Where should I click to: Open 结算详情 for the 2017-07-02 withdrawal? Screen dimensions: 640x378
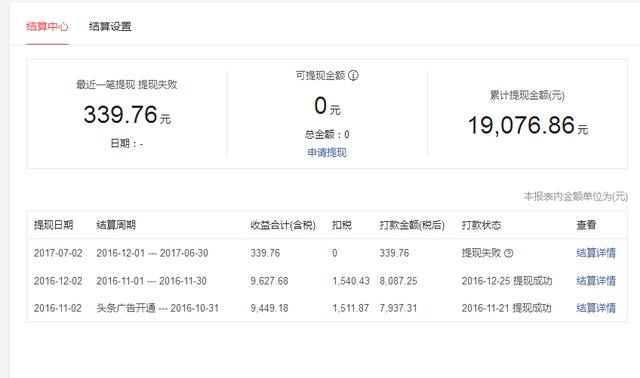[x=596, y=253]
